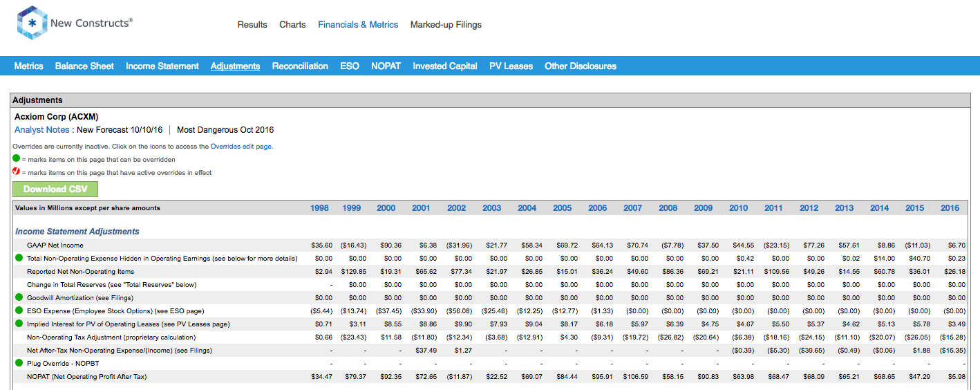Image resolution: width=980 pixels, height=390 pixels.
Task: Click the Income Statement Adjustments section heading
Action: click(x=77, y=232)
